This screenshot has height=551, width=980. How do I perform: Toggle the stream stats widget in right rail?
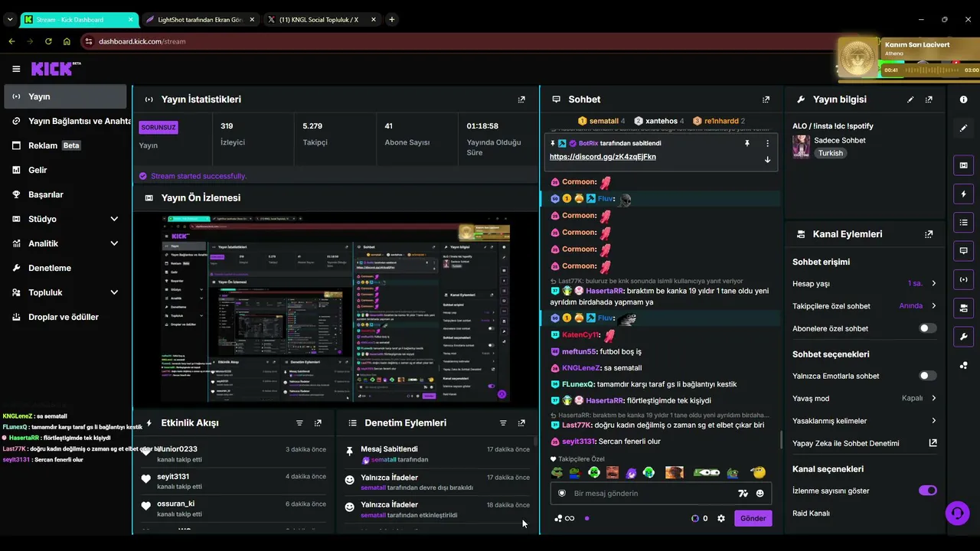pos(963,279)
